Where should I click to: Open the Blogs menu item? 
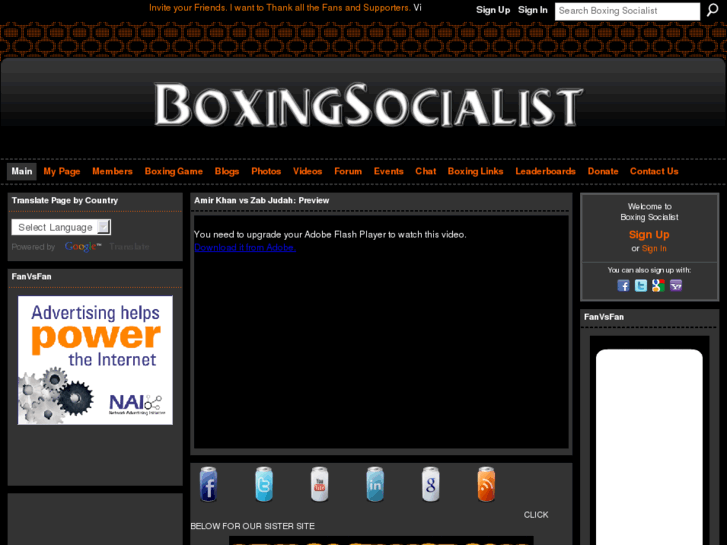tap(227, 171)
